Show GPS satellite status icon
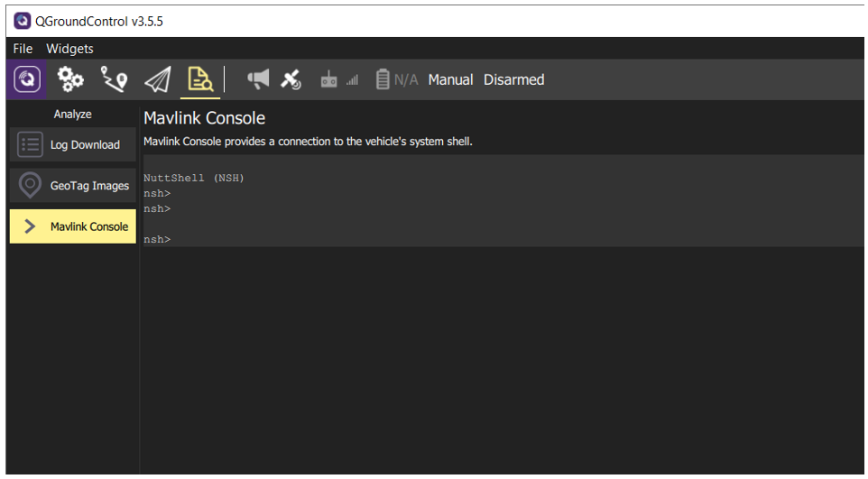 pyautogui.click(x=291, y=79)
